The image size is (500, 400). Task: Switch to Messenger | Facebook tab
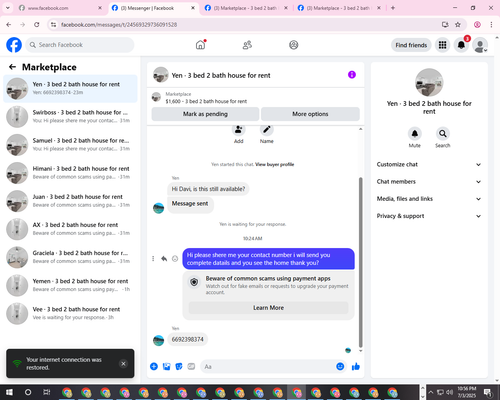coord(153,8)
